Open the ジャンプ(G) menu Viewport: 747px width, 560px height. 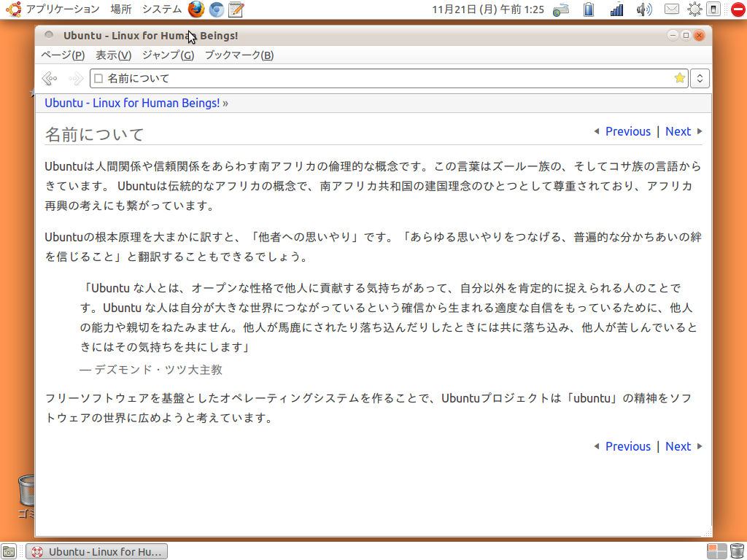(x=169, y=55)
